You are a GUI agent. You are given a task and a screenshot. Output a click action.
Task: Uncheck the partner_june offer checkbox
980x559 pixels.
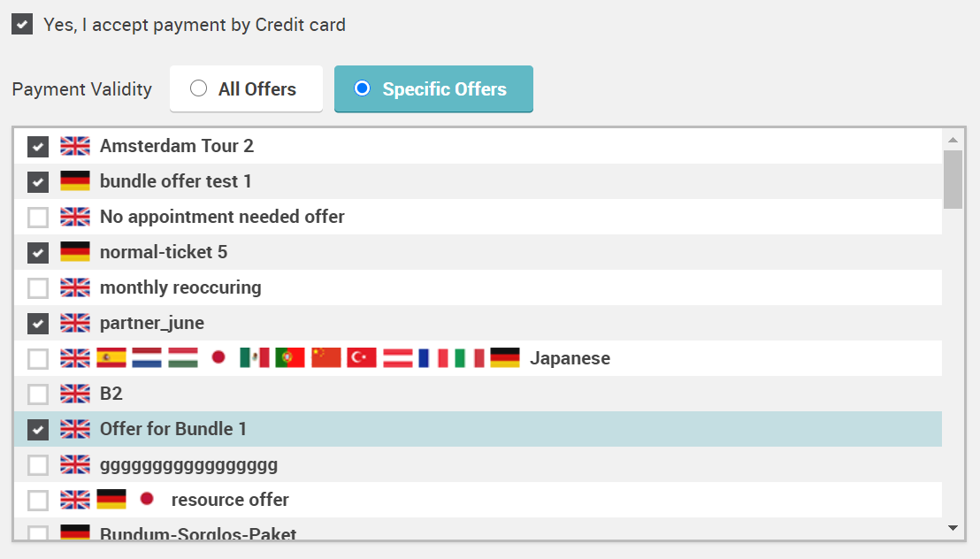tap(38, 323)
